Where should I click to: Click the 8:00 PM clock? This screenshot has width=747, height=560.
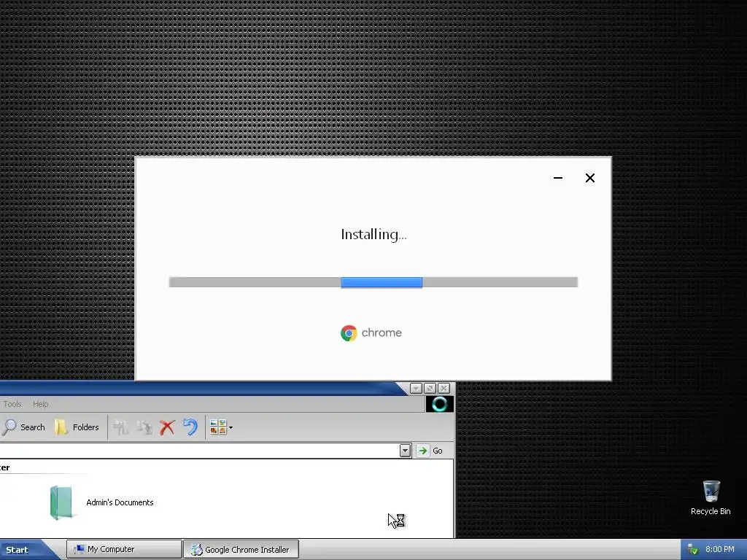[720, 549]
